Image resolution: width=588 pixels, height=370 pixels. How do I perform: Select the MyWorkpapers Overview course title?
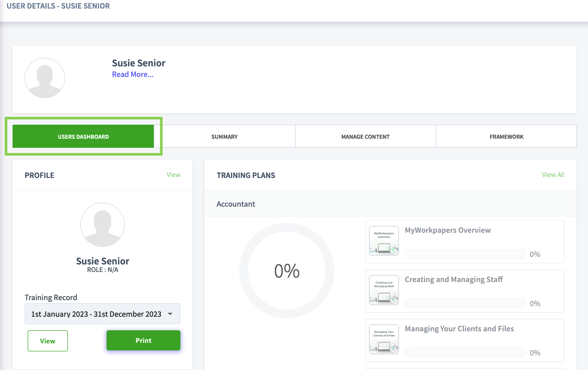(x=448, y=230)
